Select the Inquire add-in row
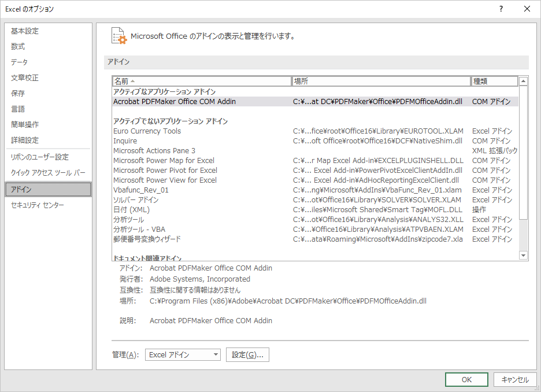 pos(316,141)
